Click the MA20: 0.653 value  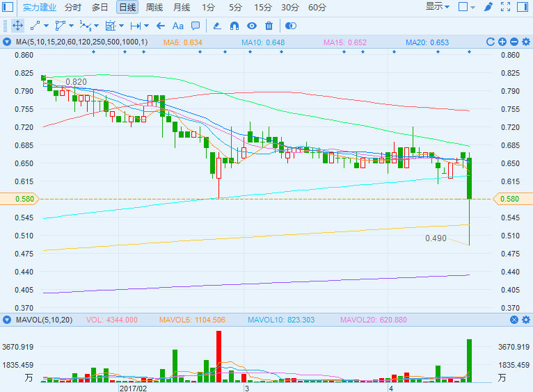(x=427, y=42)
